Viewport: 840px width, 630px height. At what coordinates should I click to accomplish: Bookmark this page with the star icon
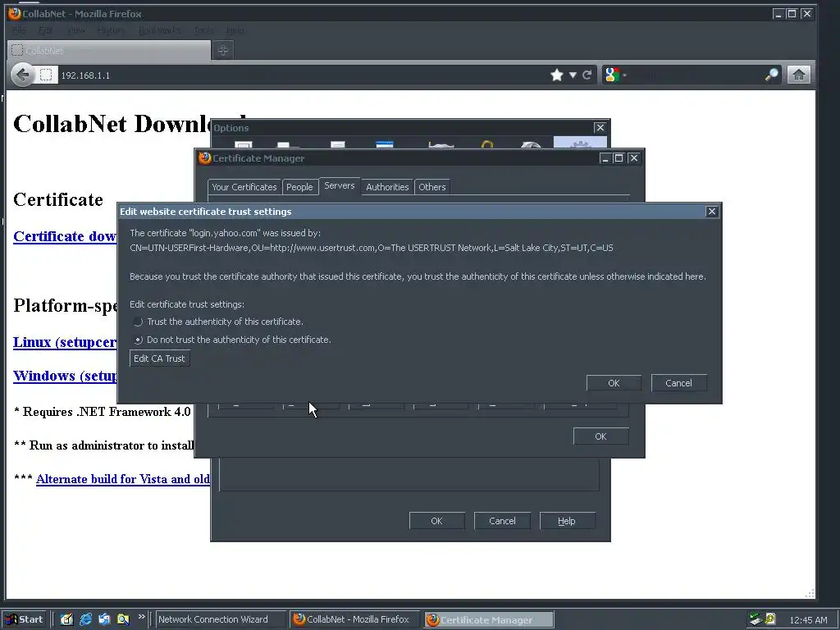pos(557,75)
